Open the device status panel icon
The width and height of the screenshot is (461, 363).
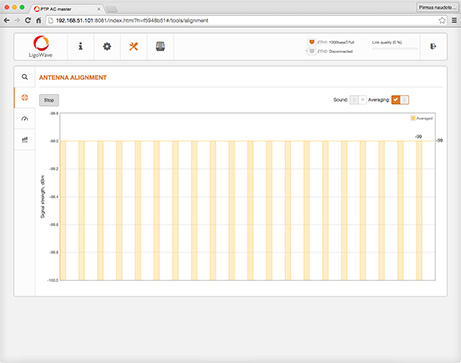pos(160,46)
